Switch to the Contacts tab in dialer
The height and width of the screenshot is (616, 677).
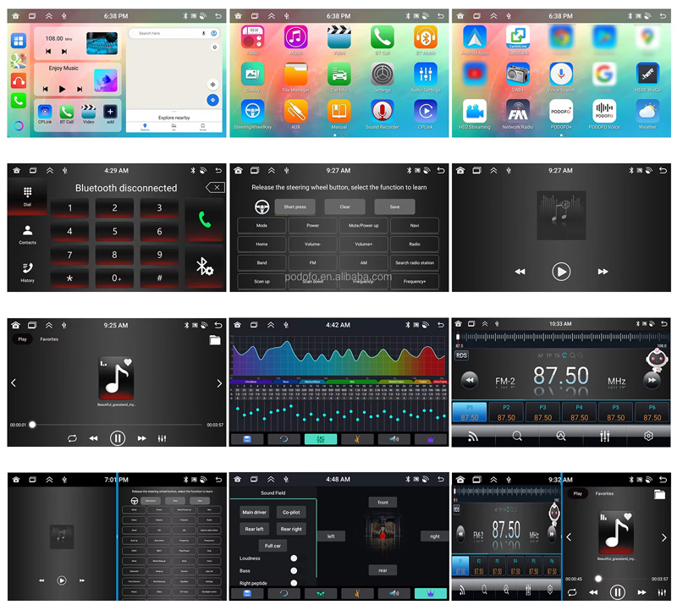coord(27,234)
